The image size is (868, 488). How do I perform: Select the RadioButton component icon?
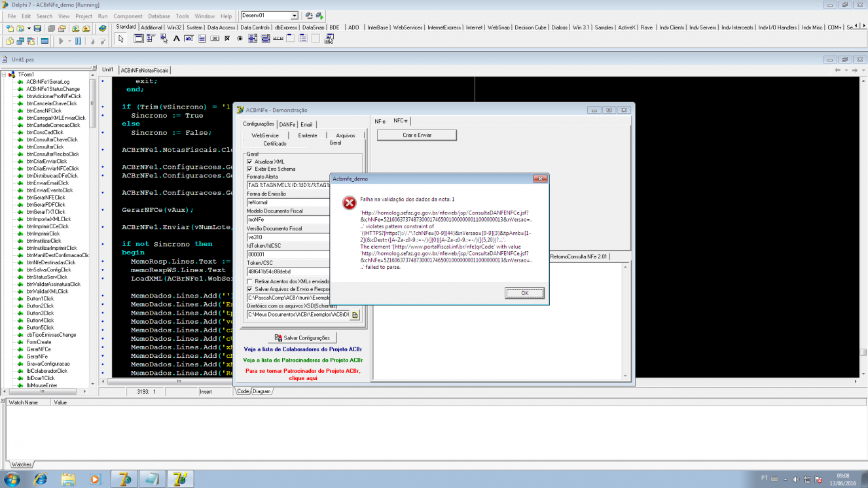pyautogui.click(x=240, y=39)
